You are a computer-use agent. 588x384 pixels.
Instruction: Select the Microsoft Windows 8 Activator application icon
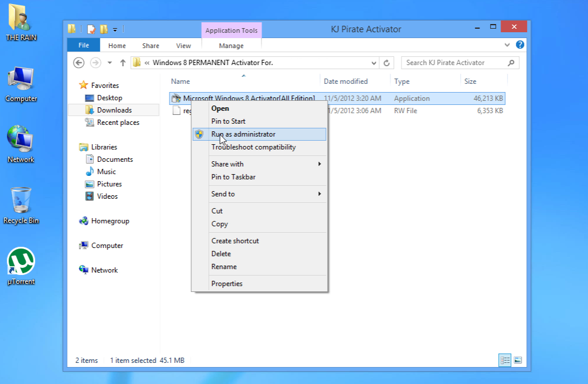(x=176, y=98)
